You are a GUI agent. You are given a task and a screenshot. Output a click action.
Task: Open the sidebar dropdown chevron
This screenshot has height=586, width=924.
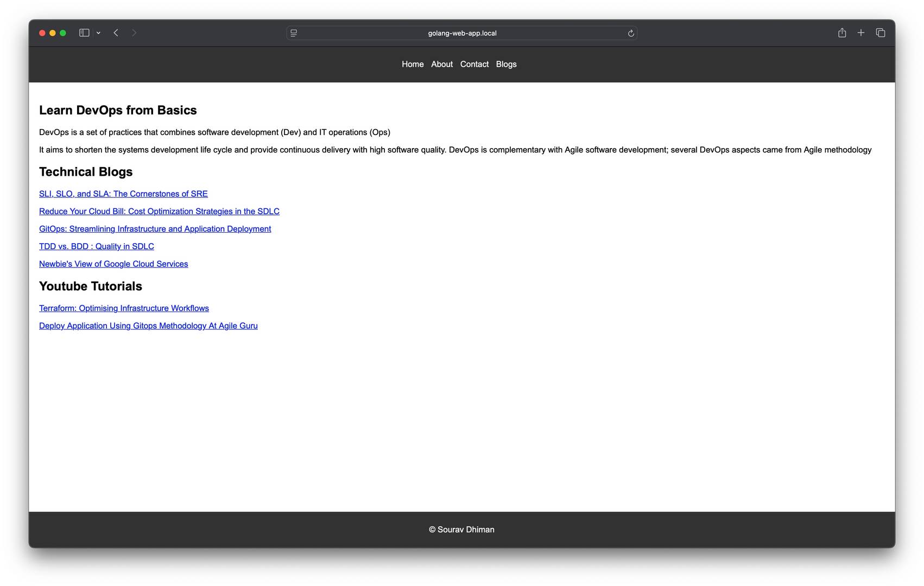[98, 33]
